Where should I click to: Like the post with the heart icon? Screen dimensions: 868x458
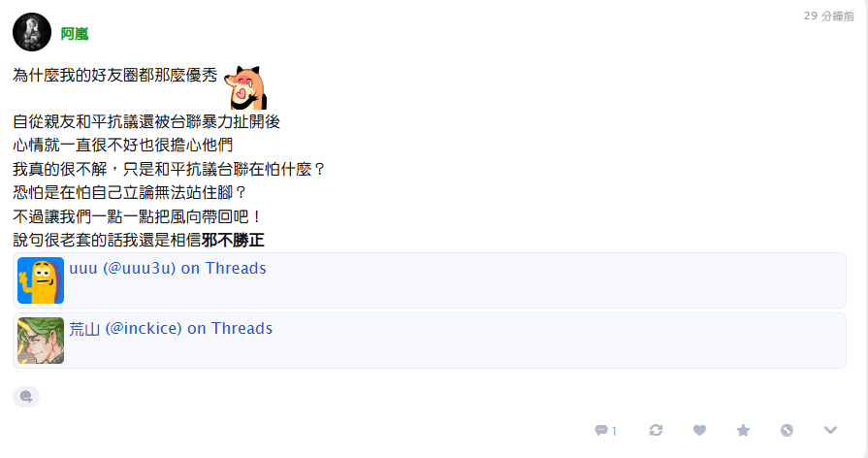point(699,430)
